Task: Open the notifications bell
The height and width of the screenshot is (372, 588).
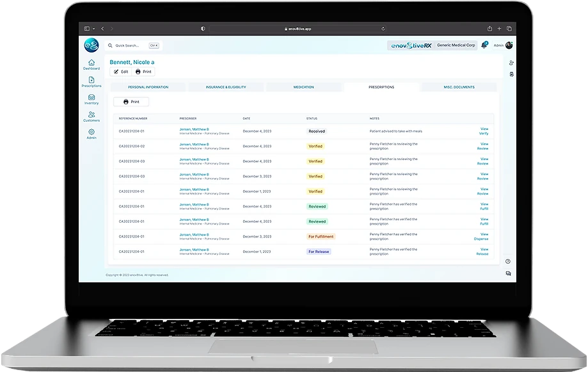Action: tap(484, 45)
